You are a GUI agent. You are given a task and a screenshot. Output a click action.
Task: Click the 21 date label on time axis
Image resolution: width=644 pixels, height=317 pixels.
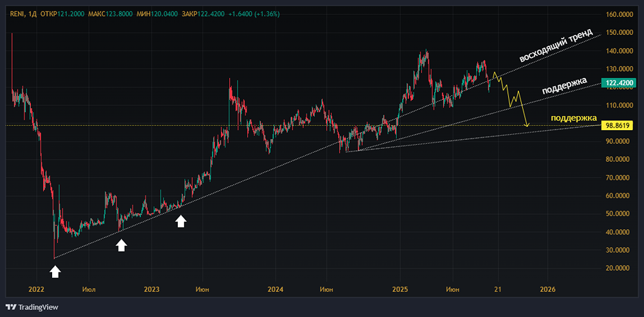[x=498, y=289]
